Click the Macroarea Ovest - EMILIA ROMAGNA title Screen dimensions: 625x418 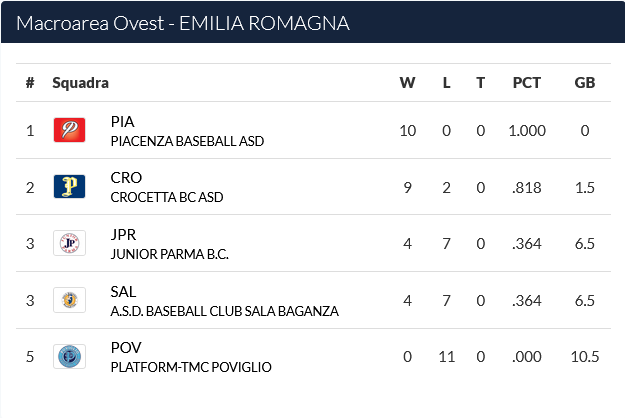pyautogui.click(x=183, y=23)
